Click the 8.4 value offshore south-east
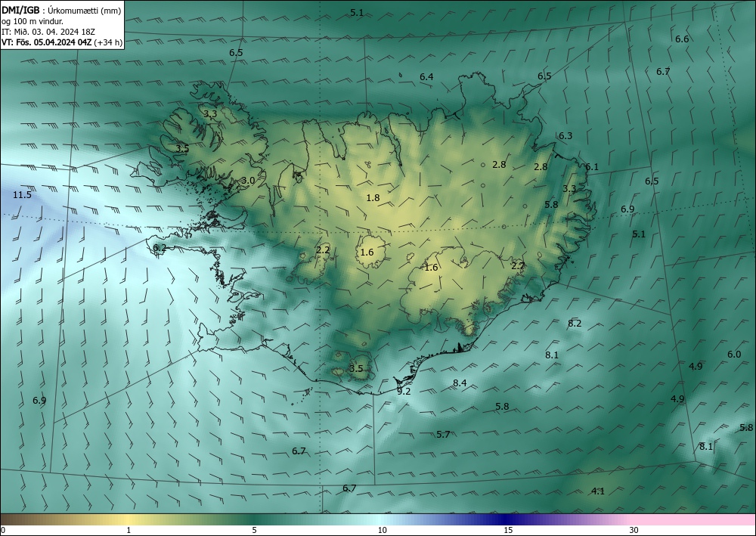 (x=460, y=383)
